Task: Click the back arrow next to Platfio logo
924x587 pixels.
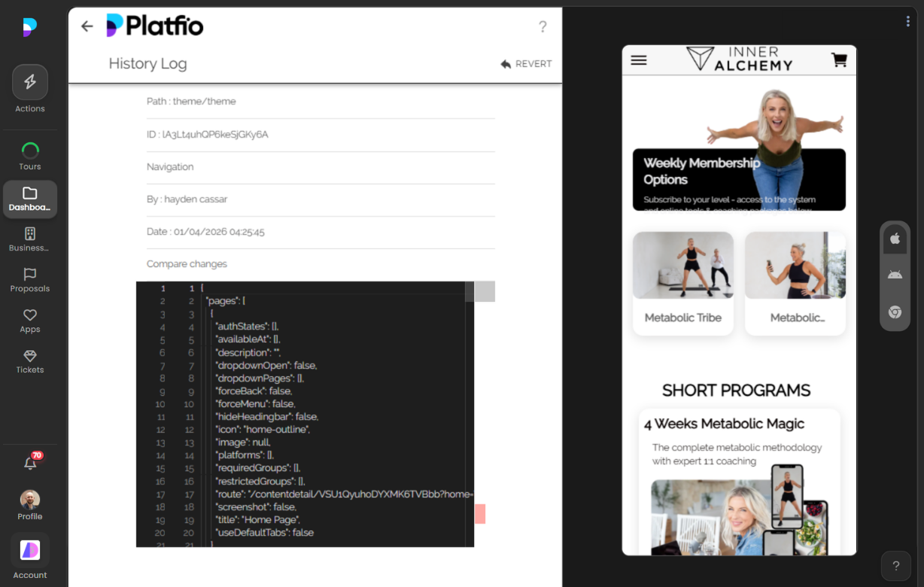Action: pyautogui.click(x=87, y=26)
